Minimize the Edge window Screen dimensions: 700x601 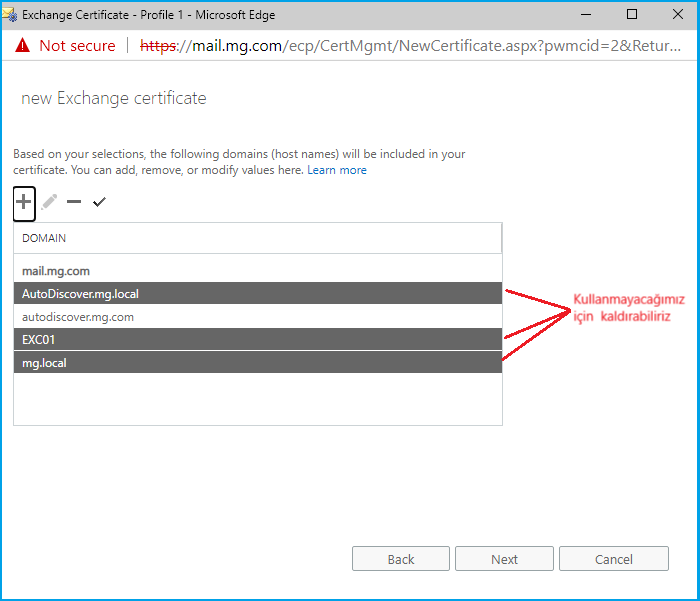coord(586,15)
